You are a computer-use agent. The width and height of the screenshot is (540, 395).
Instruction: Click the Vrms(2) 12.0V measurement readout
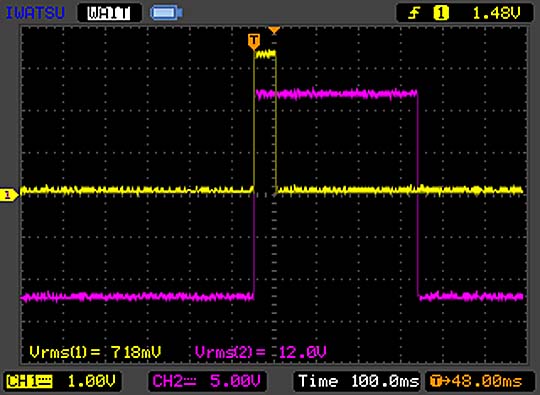pos(261,352)
